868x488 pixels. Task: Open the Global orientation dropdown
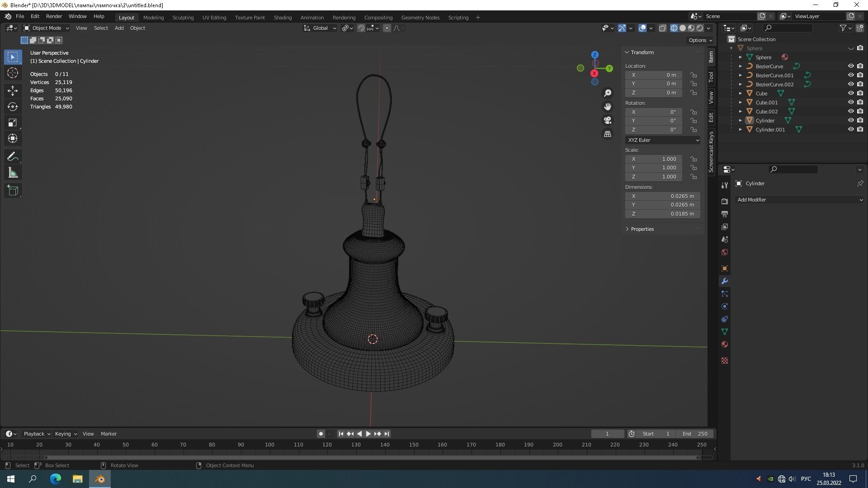[320, 28]
